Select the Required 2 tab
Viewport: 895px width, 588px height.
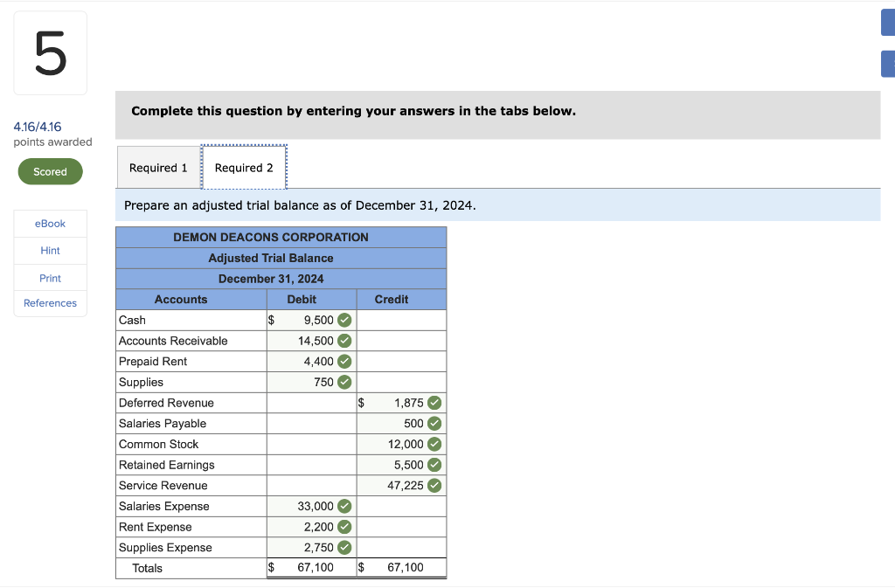click(x=244, y=167)
